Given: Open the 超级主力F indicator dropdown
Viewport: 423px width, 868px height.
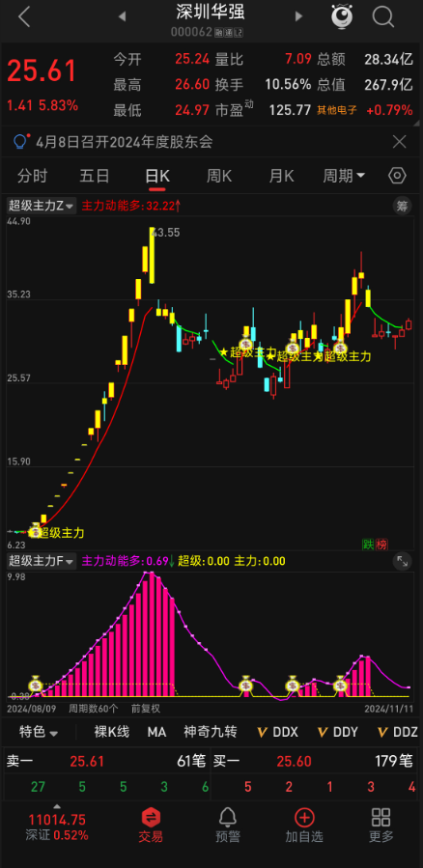Looking at the screenshot, I should pyautogui.click(x=42, y=561).
